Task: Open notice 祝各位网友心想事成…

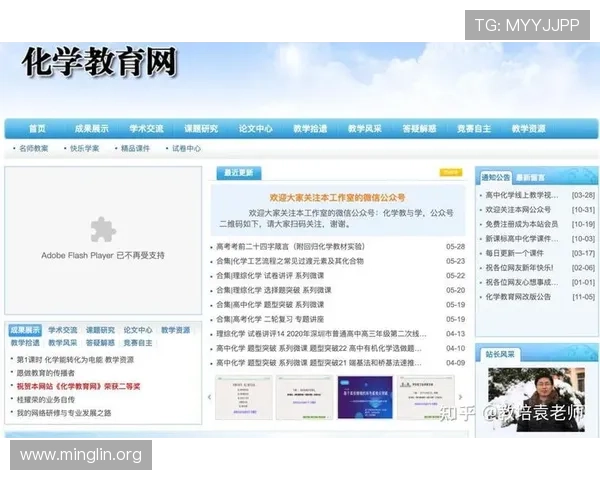Action: coord(522,282)
